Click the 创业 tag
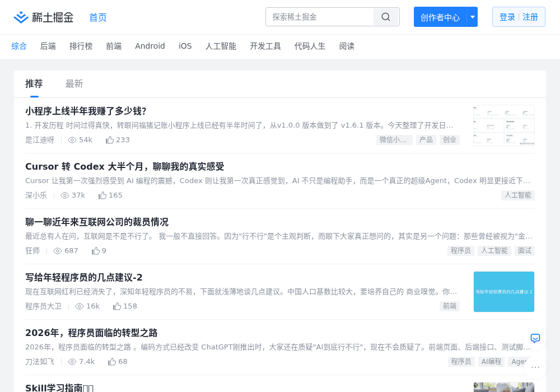560x392 pixels. click(x=450, y=140)
